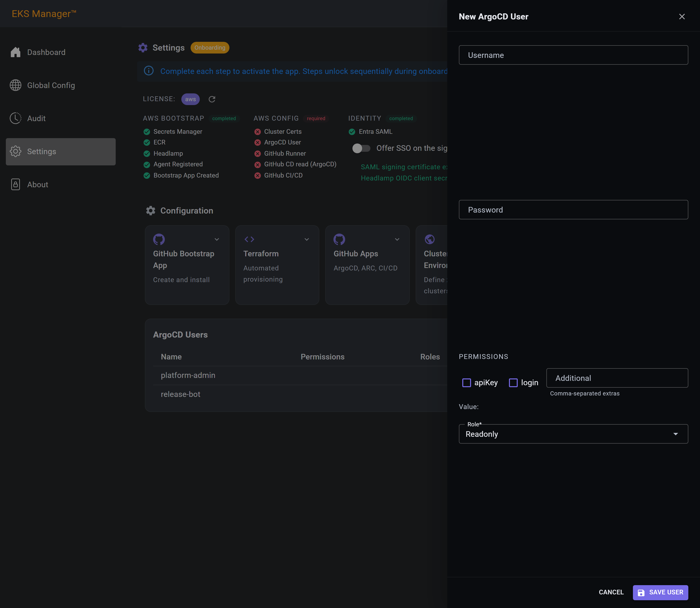Image resolution: width=700 pixels, height=608 pixels.
Task: Click the AWS Bootstrap completed status badge
Action: click(224, 118)
